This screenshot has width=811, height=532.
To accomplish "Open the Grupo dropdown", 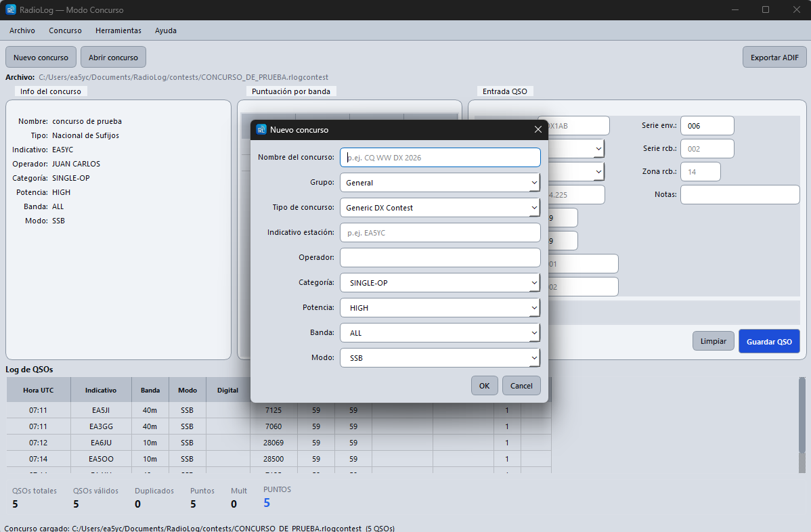I will point(440,183).
